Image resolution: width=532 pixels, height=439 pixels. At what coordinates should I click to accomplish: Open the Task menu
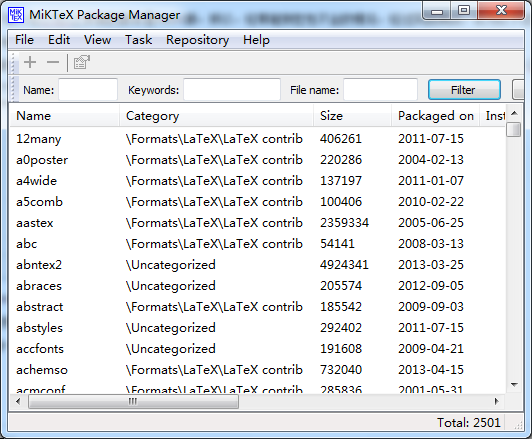pyautogui.click(x=138, y=40)
